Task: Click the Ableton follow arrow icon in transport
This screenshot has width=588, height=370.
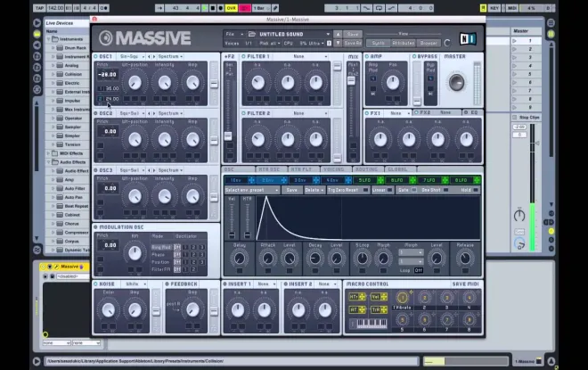Action: (x=159, y=8)
